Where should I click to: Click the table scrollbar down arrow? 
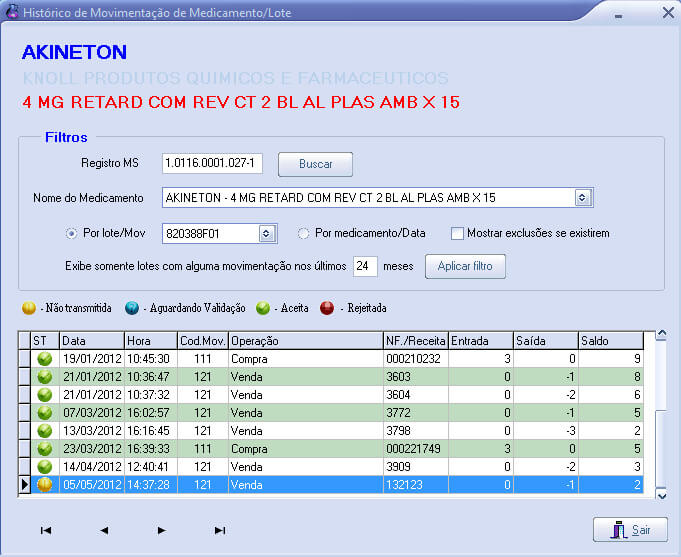tap(661, 496)
